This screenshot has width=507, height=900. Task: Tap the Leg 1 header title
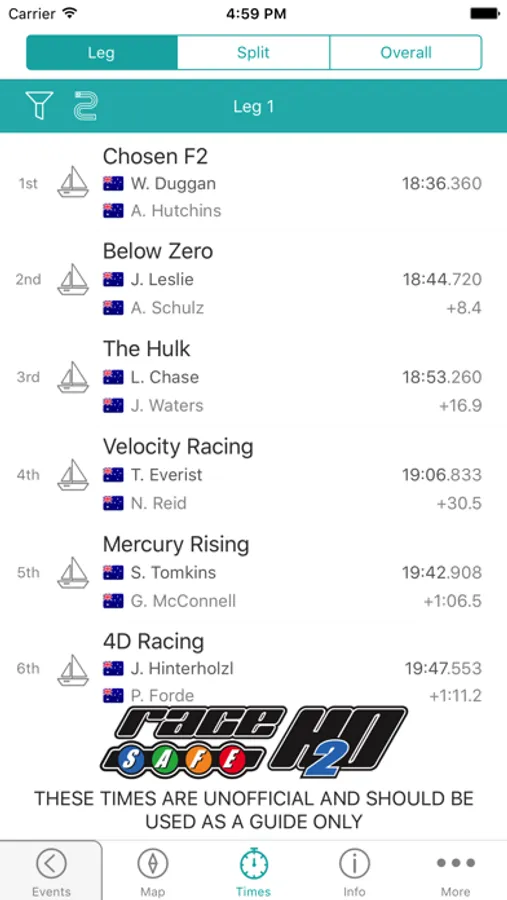[253, 106]
